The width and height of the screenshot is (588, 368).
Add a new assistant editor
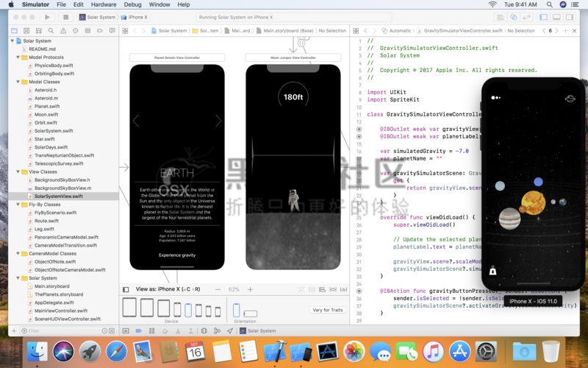[565, 31]
